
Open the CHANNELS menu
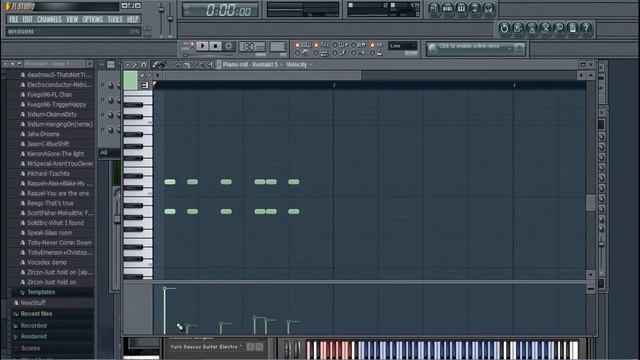coord(49,20)
